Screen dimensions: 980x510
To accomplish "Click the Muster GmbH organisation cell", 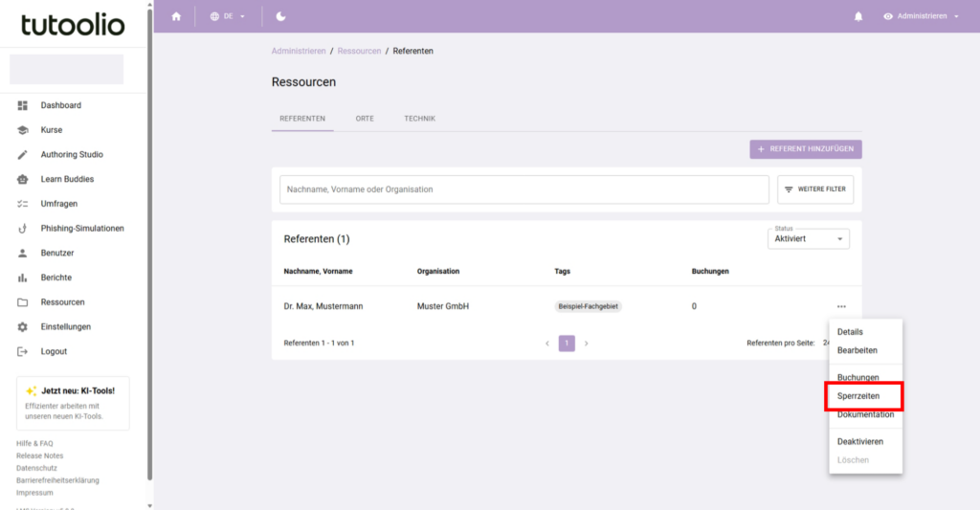I will tap(442, 306).
